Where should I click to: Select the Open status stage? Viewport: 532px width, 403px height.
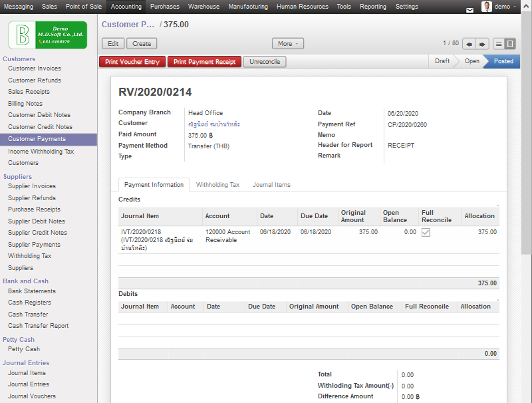point(471,61)
